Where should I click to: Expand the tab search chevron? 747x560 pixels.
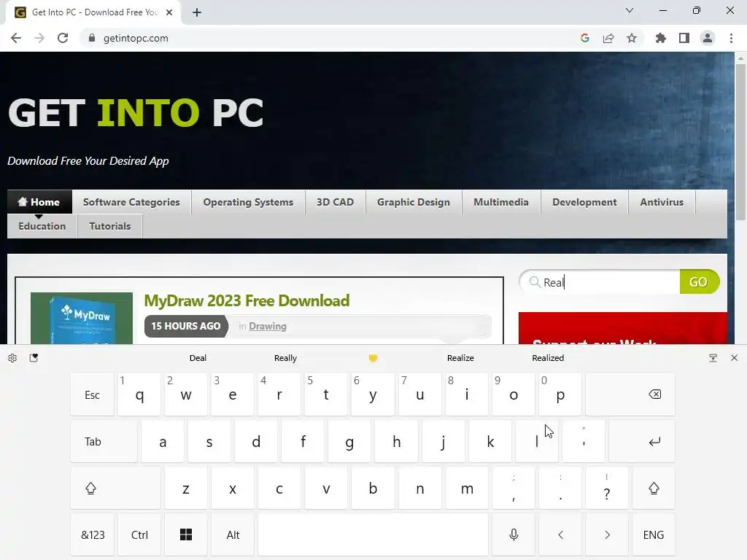click(x=630, y=10)
